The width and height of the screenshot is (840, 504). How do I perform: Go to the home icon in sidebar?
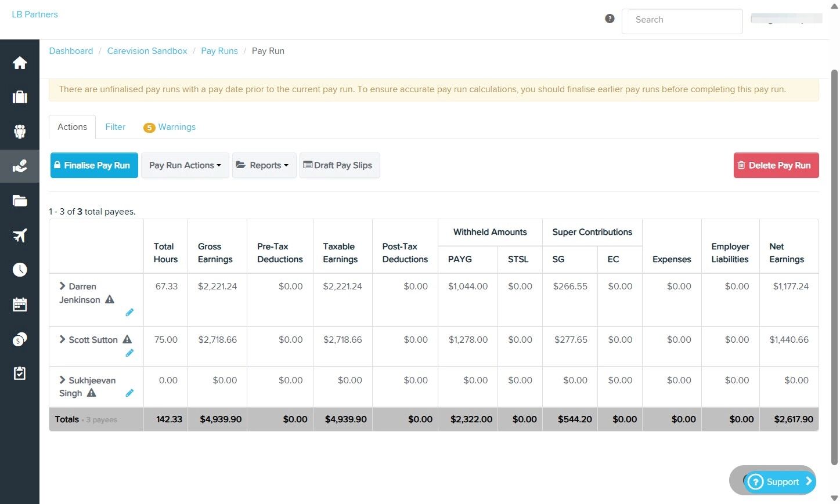tap(20, 63)
